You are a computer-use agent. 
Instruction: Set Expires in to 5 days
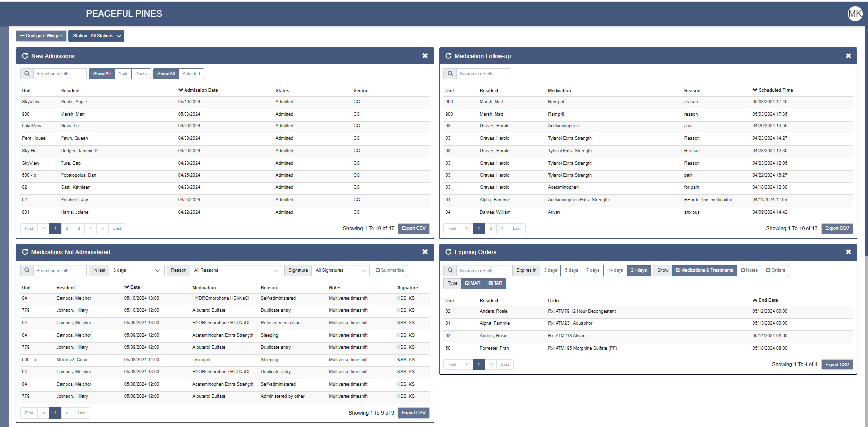571,270
